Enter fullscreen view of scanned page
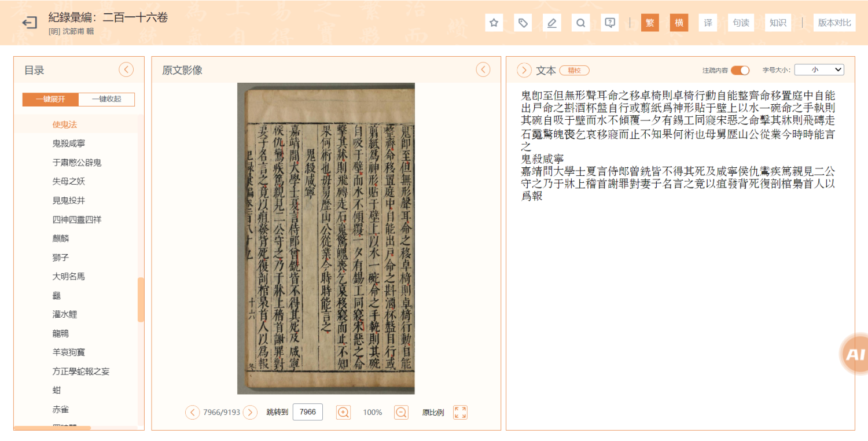This screenshot has height=441, width=868. (460, 412)
